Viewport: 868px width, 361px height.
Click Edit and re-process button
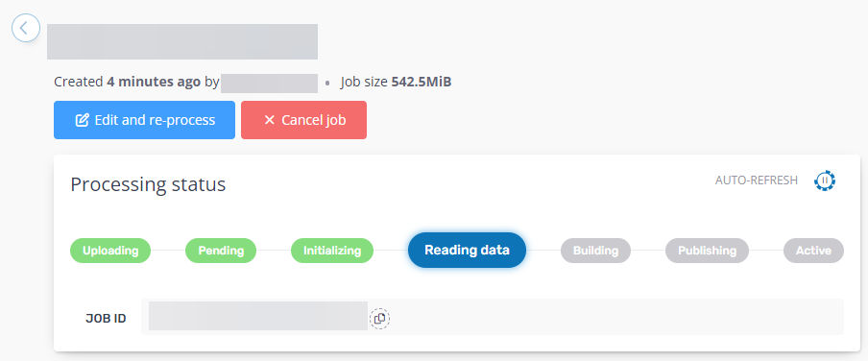click(x=144, y=120)
